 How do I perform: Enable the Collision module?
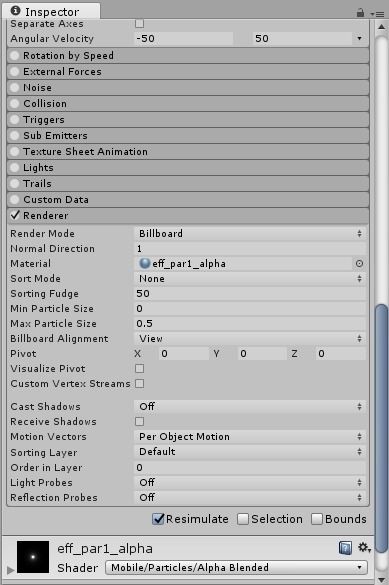tap(15, 104)
